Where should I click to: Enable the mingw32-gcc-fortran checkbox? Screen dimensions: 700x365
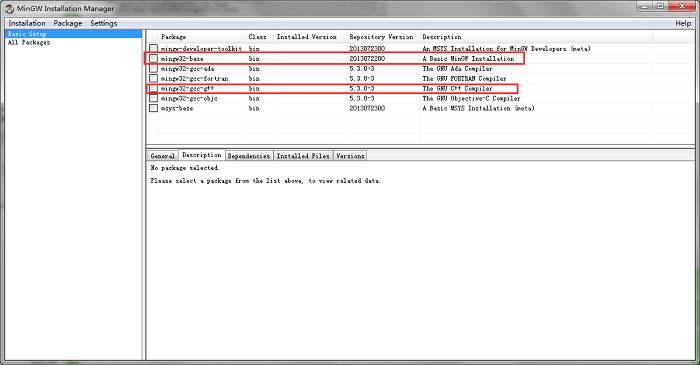153,78
